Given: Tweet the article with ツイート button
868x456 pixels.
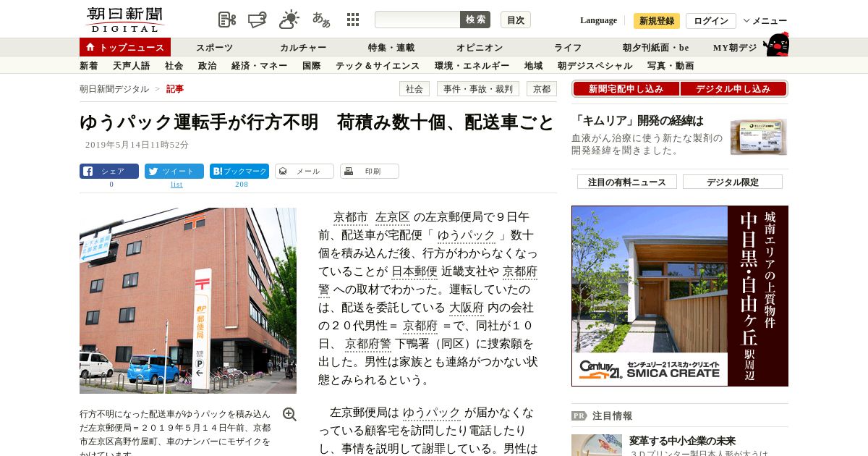Looking at the screenshot, I should (174, 172).
